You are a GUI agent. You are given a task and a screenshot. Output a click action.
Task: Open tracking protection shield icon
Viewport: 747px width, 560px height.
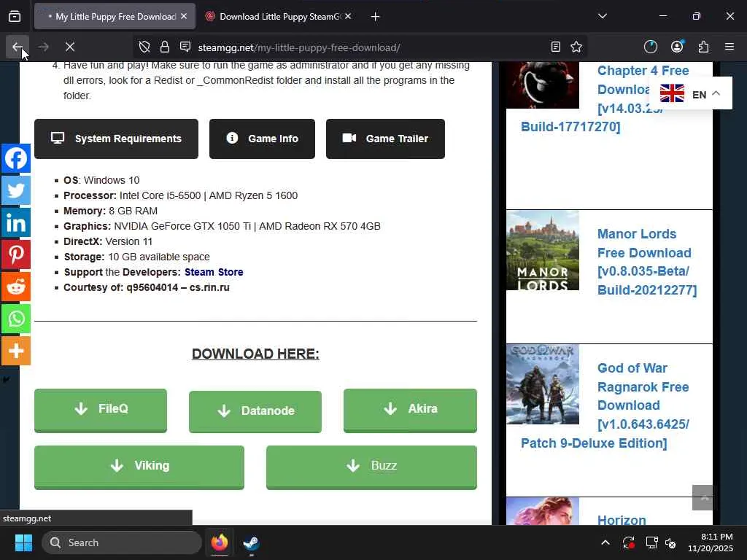point(144,47)
